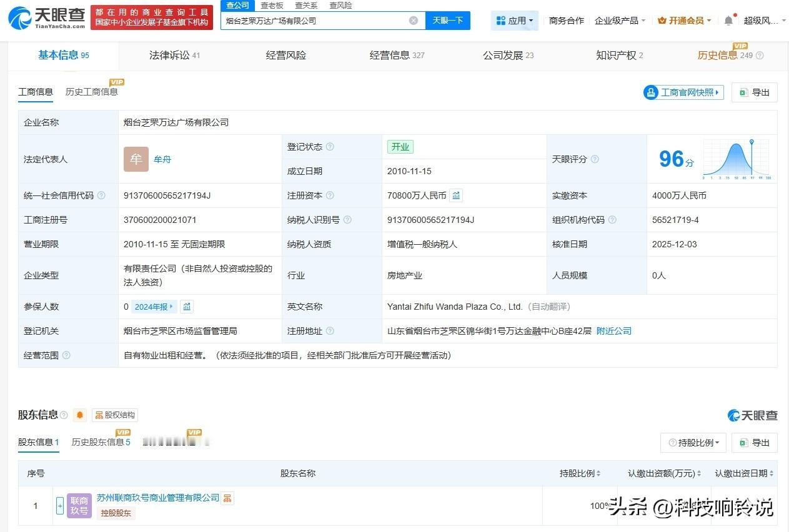Click legal representative 牟舟 avatar
This screenshot has width=789, height=532.
coord(136,159)
